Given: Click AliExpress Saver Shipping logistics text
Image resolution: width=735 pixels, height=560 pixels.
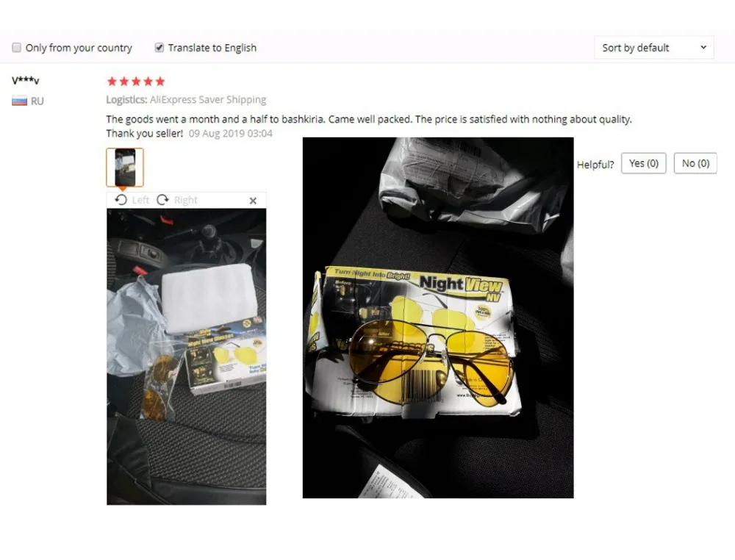Looking at the screenshot, I should point(208,99).
